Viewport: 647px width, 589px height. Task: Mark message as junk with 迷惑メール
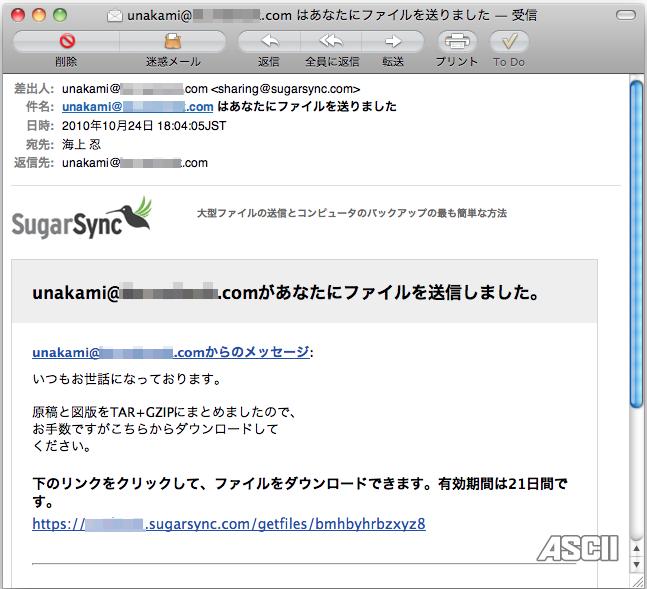tap(173, 41)
